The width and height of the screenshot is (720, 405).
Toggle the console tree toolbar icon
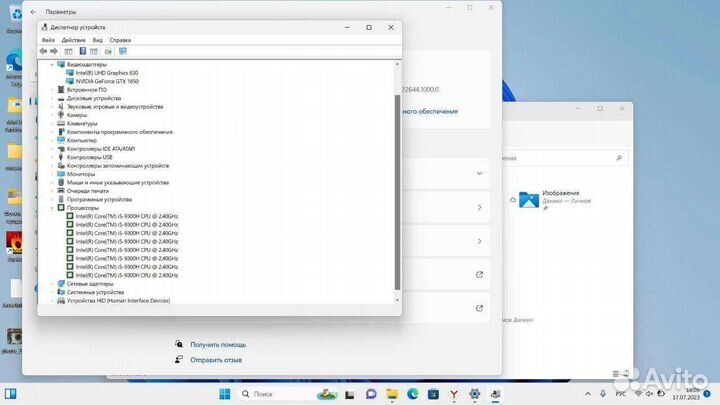[68, 51]
